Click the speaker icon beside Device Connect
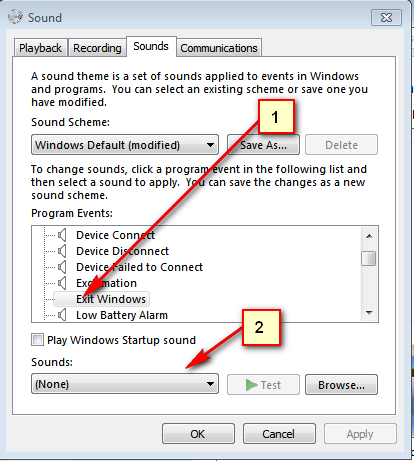Image resolution: width=414 pixels, height=461 pixels. click(x=62, y=235)
